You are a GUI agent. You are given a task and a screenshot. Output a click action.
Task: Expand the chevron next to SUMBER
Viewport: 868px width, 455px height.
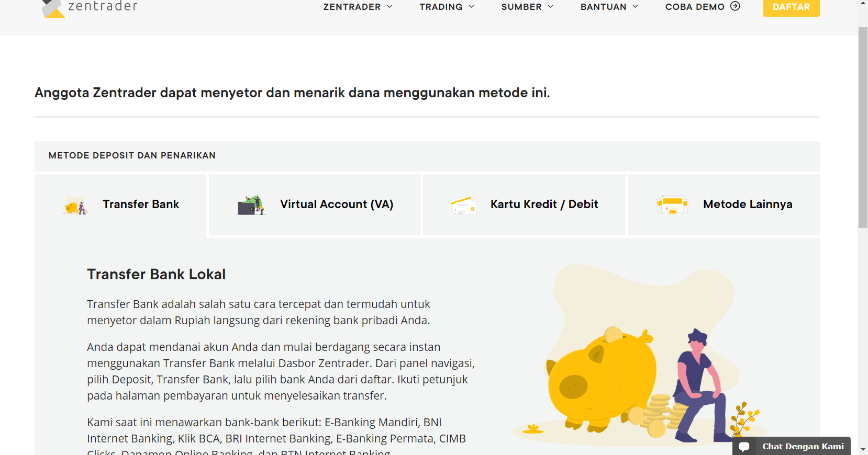pos(550,7)
